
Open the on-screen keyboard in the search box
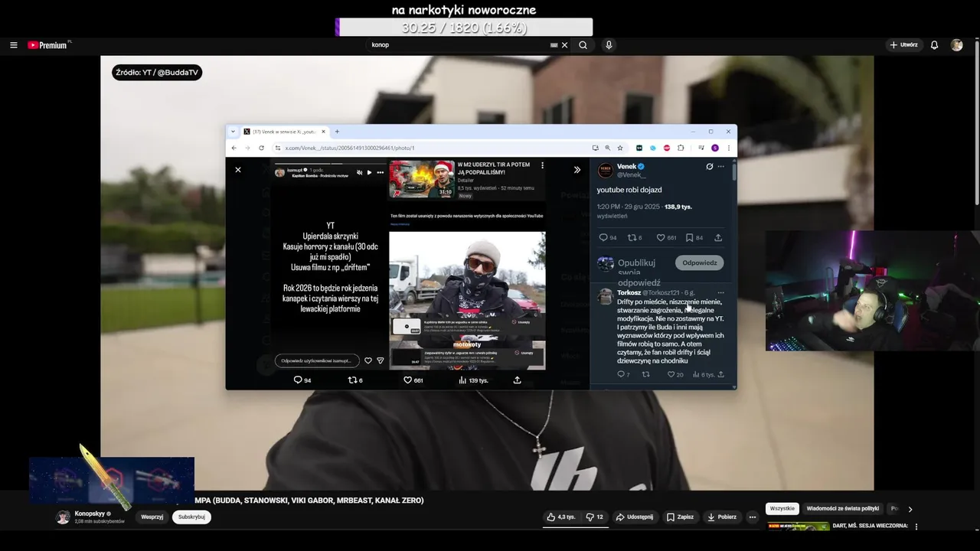(x=554, y=45)
